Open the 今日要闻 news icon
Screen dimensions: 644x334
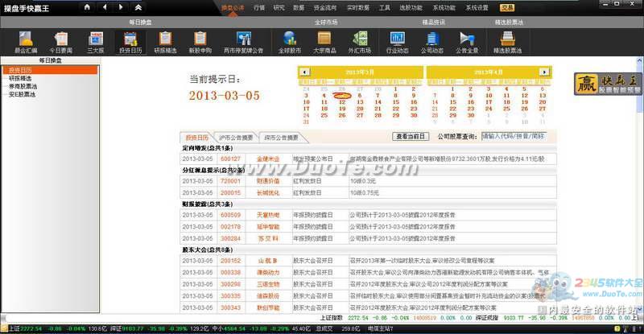tap(61, 43)
